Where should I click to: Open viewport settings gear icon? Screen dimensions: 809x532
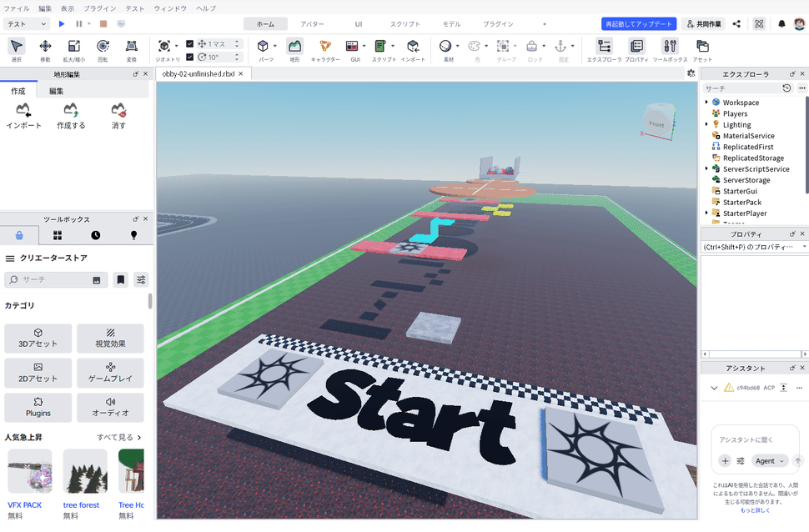691,73
